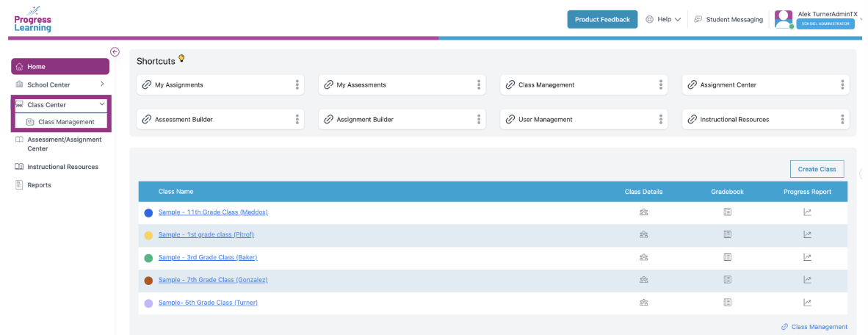The width and height of the screenshot is (868, 335).
Task: Open the Class Management shortcut card
Action: 584,84
